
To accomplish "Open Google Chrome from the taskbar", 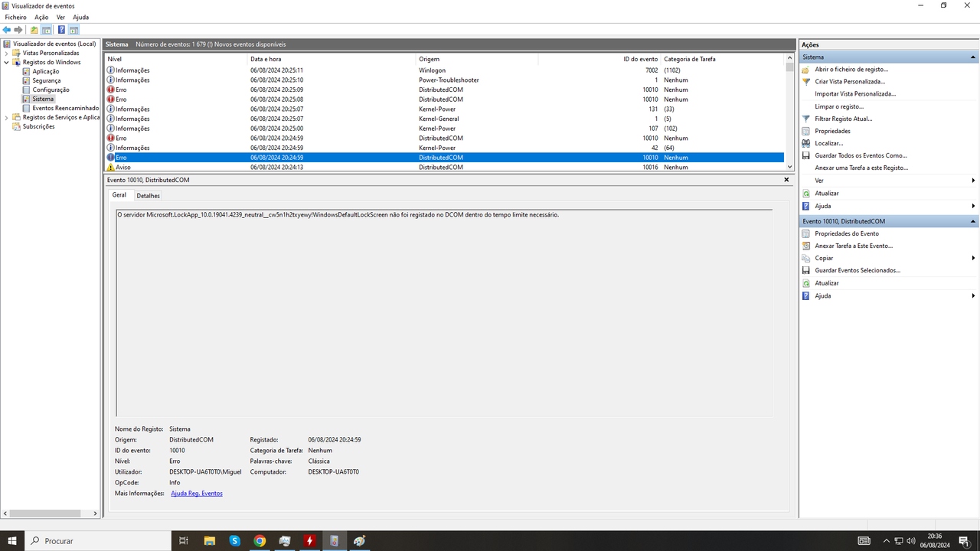I will pos(260,541).
